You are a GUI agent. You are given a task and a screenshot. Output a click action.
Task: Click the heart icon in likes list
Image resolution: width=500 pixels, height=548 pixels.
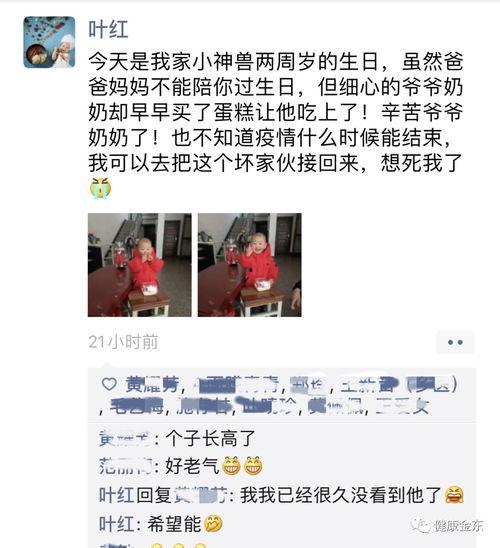click(x=109, y=384)
